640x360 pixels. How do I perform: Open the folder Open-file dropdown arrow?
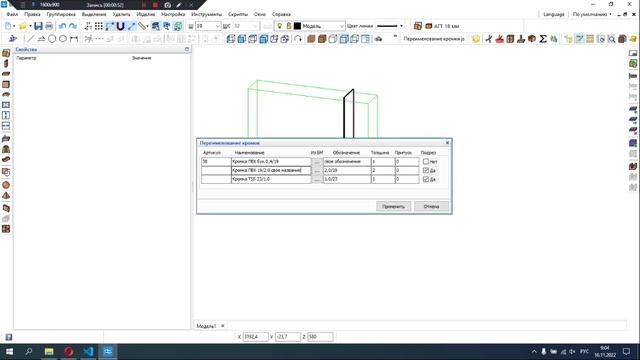[30, 26]
